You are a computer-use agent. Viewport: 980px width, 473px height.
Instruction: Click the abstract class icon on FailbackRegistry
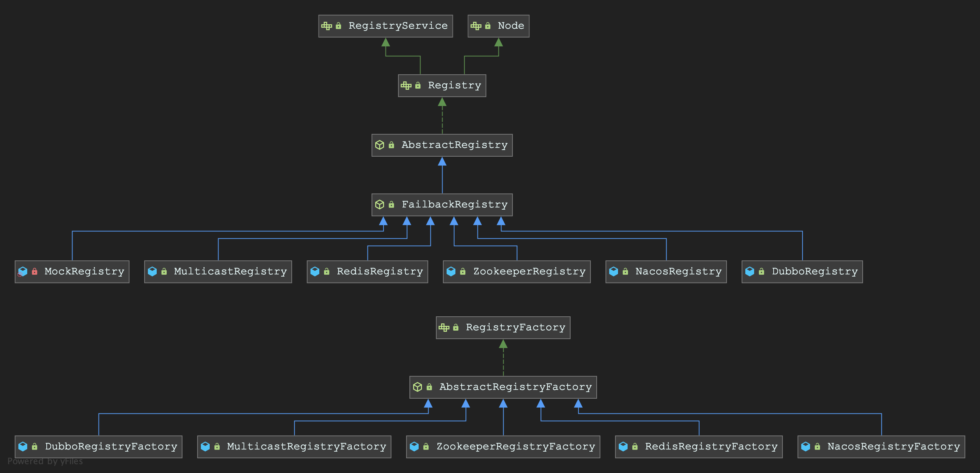point(379,205)
